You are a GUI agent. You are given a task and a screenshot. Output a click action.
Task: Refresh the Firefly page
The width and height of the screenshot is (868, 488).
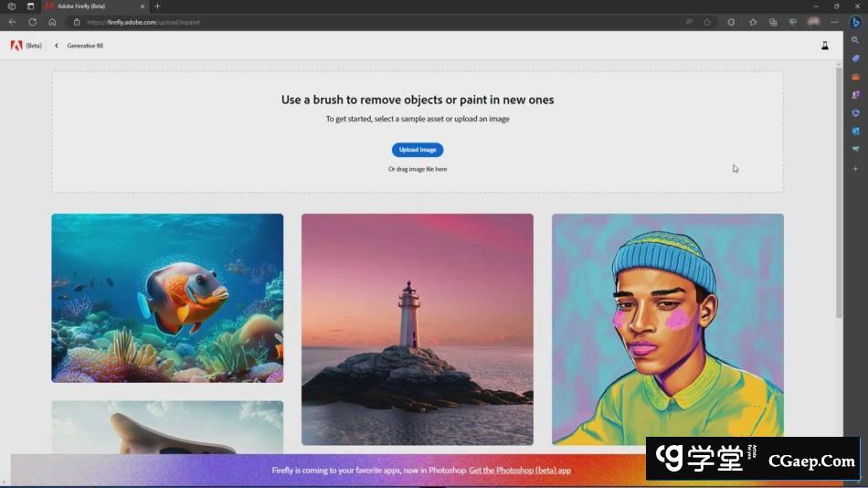pyautogui.click(x=32, y=22)
